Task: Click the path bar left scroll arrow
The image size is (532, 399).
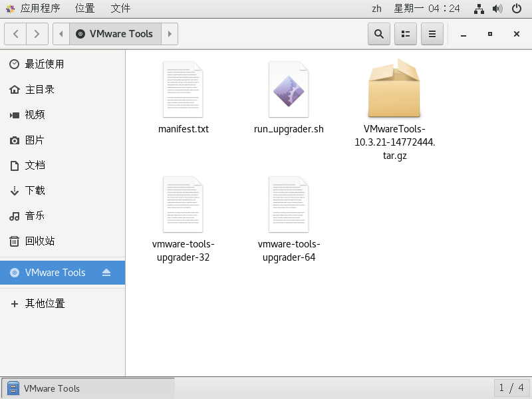Action: (x=61, y=34)
